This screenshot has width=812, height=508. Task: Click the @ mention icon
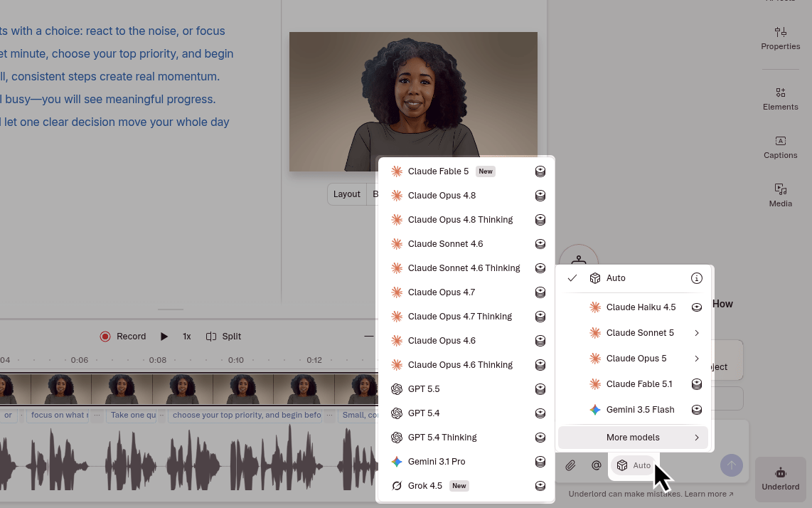click(x=596, y=465)
